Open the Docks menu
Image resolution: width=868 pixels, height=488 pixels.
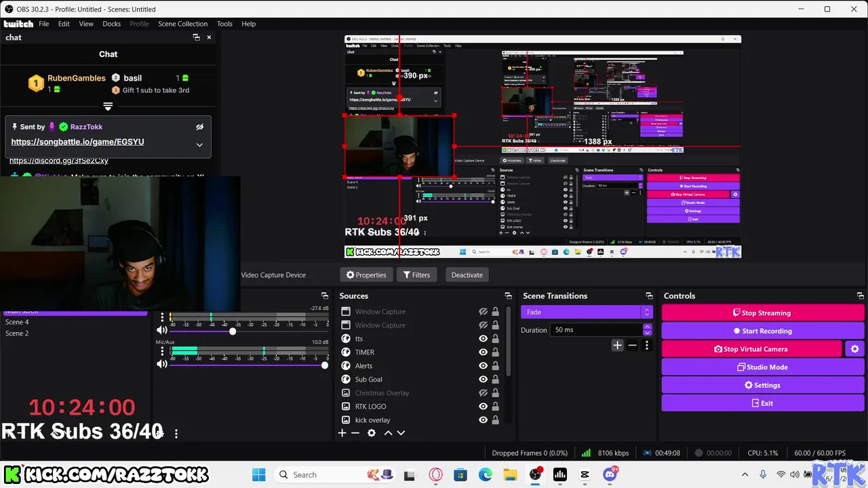point(111,24)
